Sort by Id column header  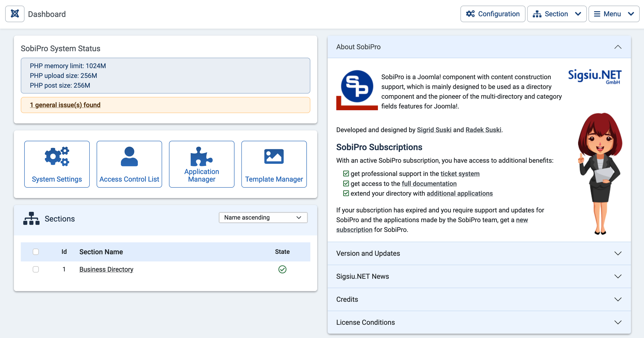pos(64,252)
